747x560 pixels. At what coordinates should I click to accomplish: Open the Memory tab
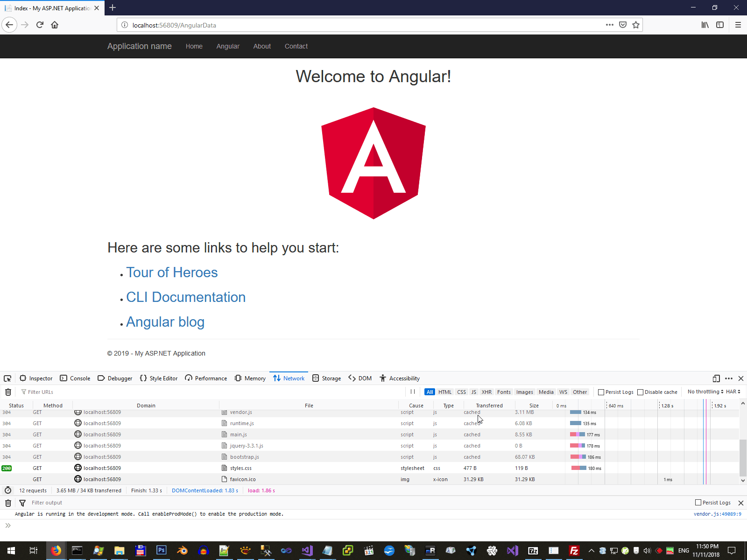pos(250,378)
